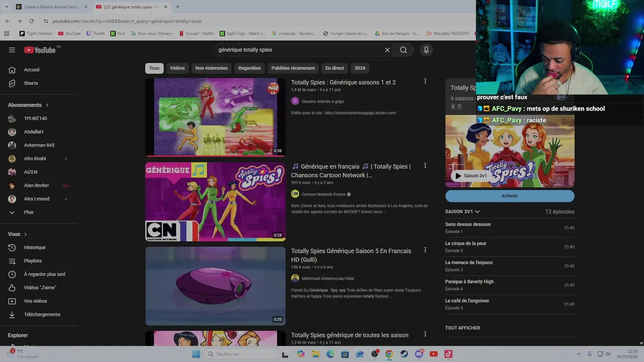644x362 pixels.
Task: Click the Acheter button
Action: point(510,196)
